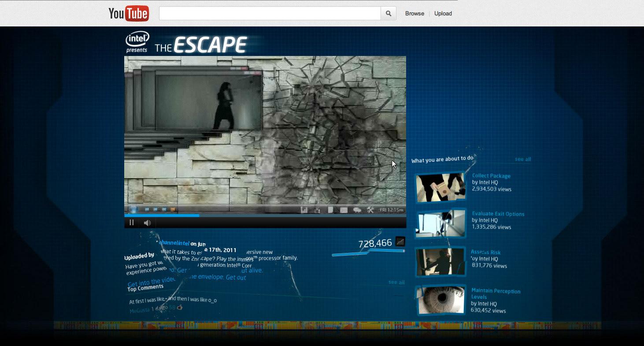The width and height of the screenshot is (644, 346).
Task: Click "630,452 views" text
Action: point(489,311)
